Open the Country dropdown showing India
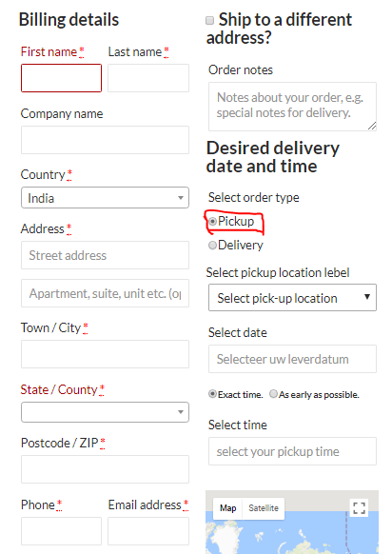392x554 pixels. pos(105,197)
